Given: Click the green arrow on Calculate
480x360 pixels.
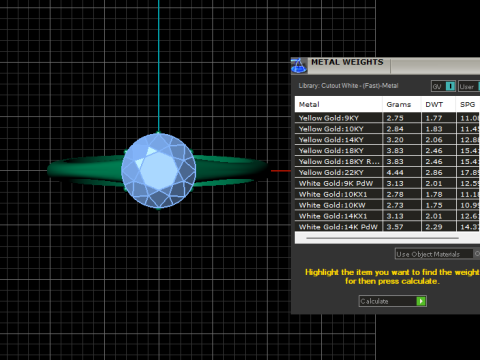Looking at the screenshot, I should click(421, 301).
